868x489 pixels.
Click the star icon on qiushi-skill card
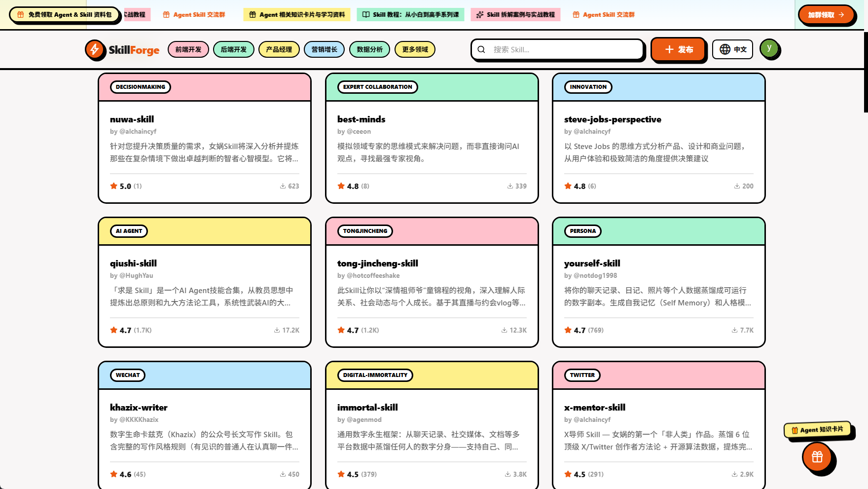114,330
